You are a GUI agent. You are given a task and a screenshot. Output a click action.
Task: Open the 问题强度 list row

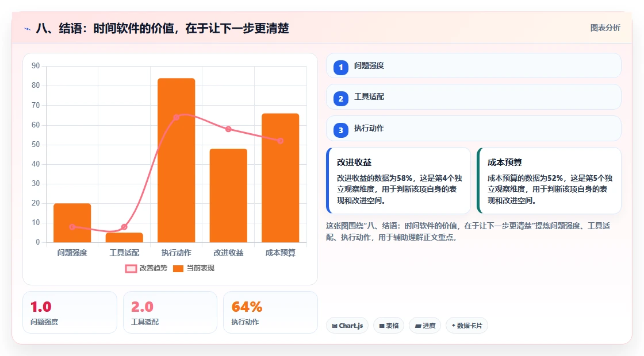[x=474, y=65]
